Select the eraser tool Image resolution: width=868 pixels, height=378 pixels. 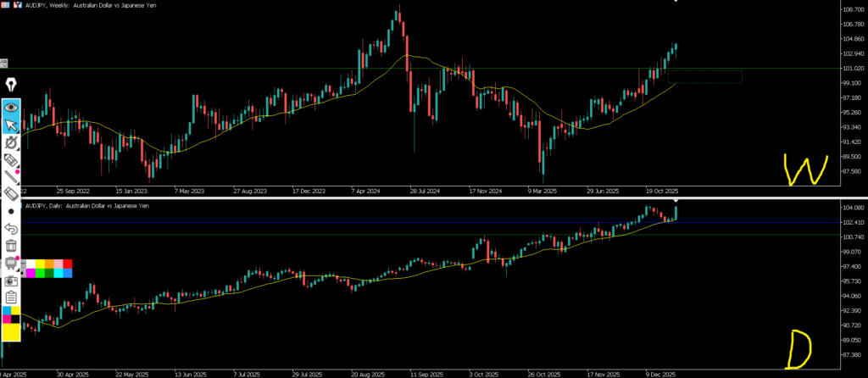coord(12,194)
